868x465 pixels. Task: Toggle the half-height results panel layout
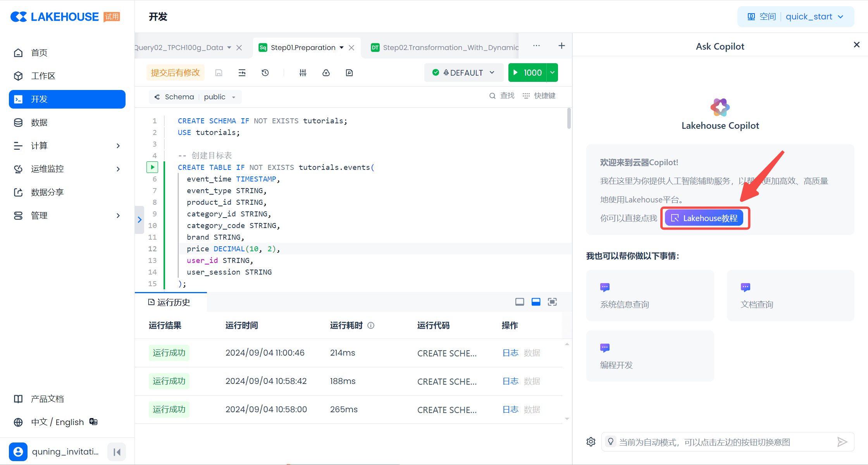coord(536,302)
